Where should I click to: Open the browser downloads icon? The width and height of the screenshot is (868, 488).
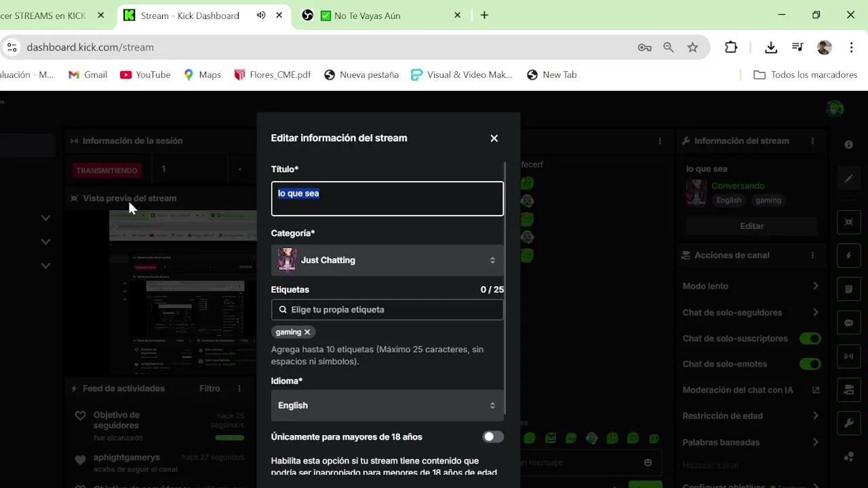(x=771, y=47)
